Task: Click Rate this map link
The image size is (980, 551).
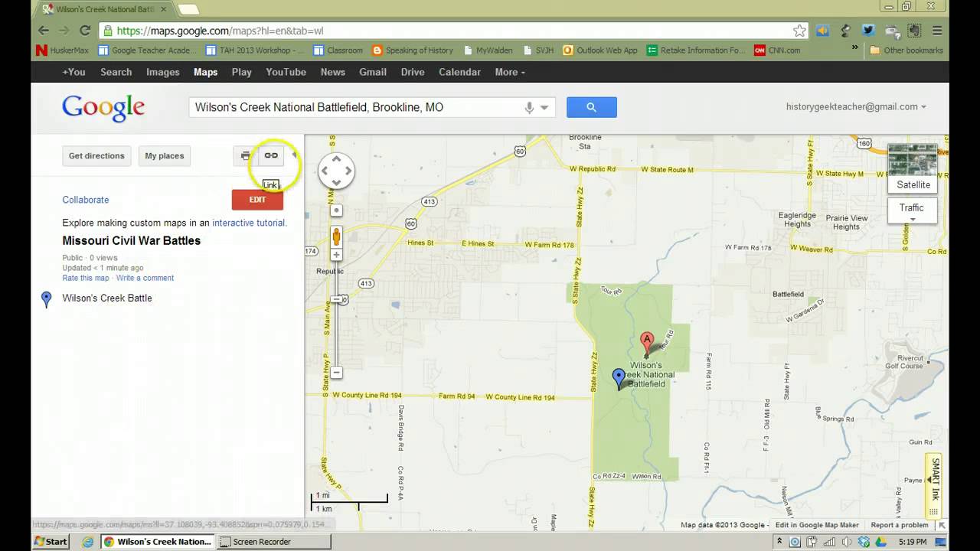Action: pos(86,278)
